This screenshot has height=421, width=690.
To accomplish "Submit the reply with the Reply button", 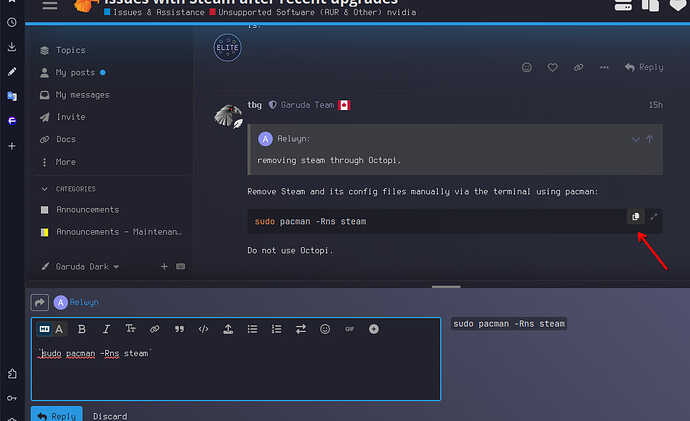I will [x=56, y=415].
